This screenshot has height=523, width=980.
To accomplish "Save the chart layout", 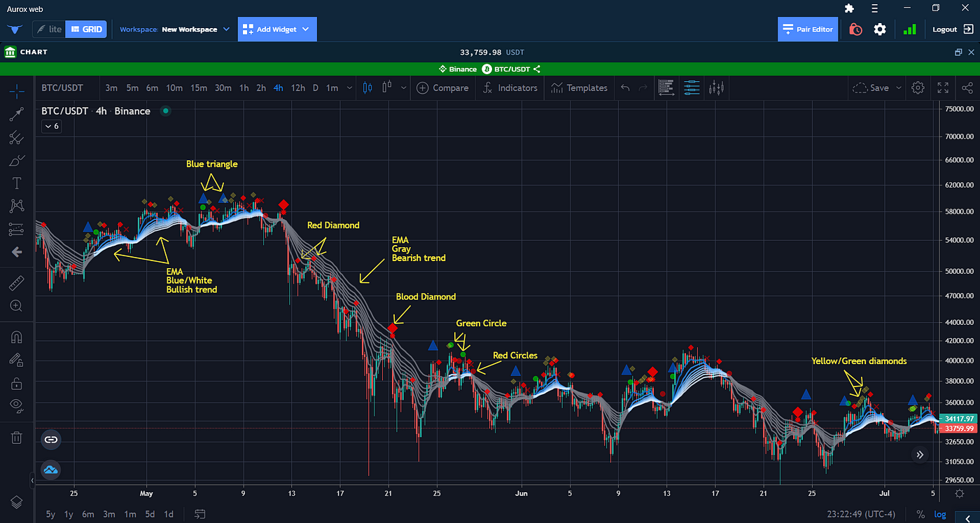I will click(x=871, y=88).
